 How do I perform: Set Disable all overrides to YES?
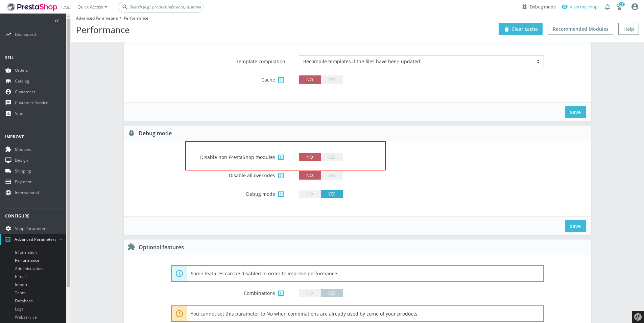click(331, 175)
